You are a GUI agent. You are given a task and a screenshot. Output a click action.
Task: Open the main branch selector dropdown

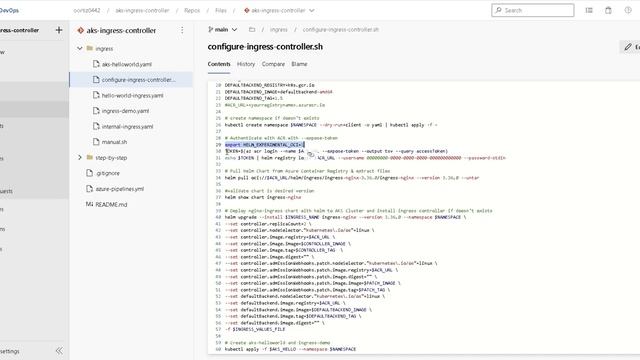(x=222, y=29)
